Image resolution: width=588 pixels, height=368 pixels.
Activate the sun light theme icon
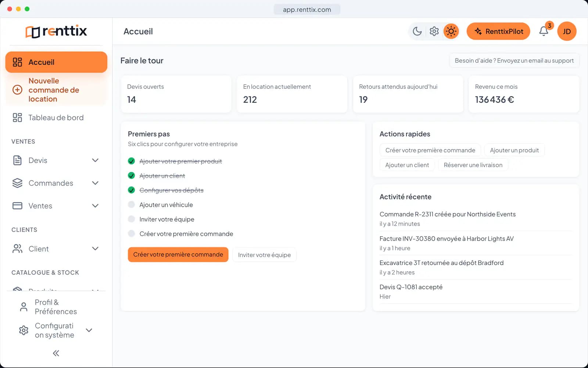pyautogui.click(x=451, y=31)
